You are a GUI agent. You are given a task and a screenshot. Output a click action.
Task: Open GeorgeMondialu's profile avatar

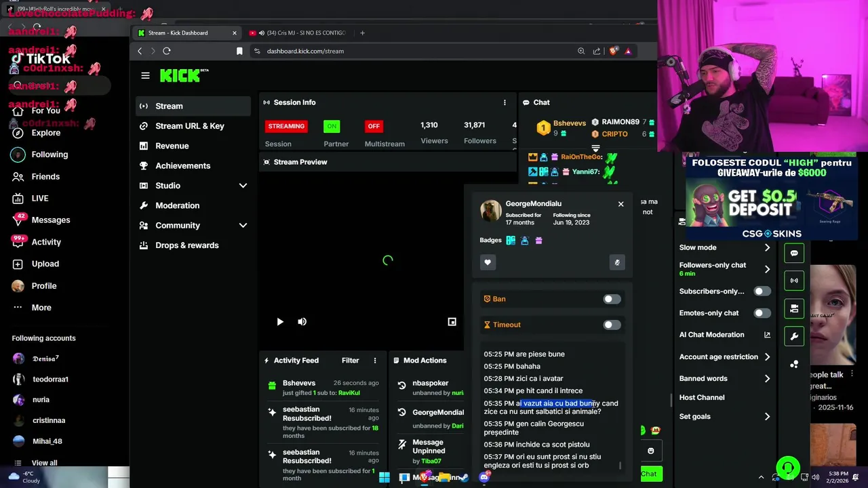(x=491, y=211)
